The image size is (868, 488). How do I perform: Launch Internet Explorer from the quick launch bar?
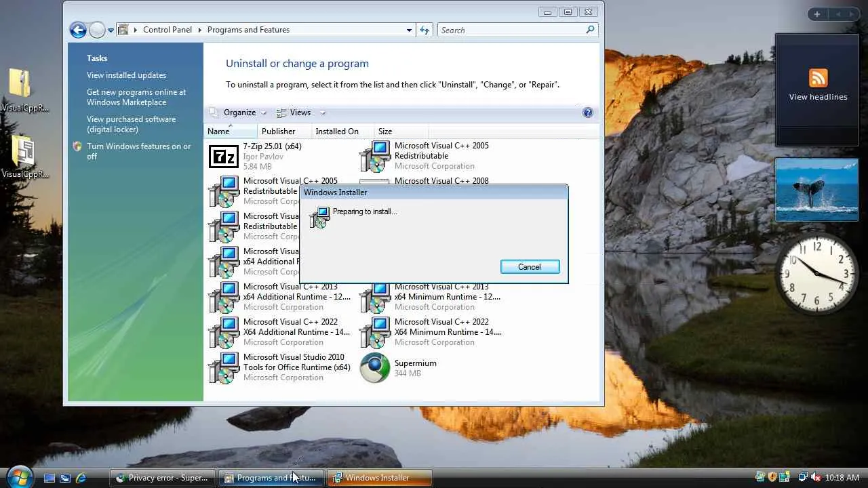81,478
